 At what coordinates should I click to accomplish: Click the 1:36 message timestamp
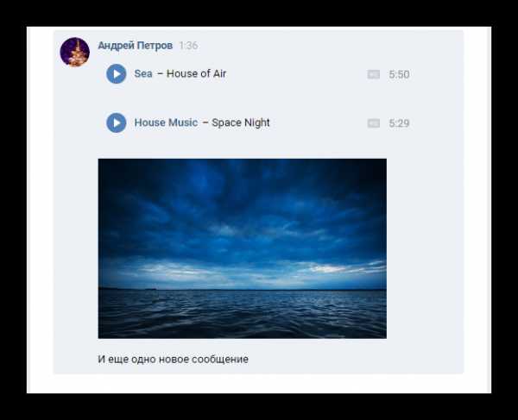188,45
